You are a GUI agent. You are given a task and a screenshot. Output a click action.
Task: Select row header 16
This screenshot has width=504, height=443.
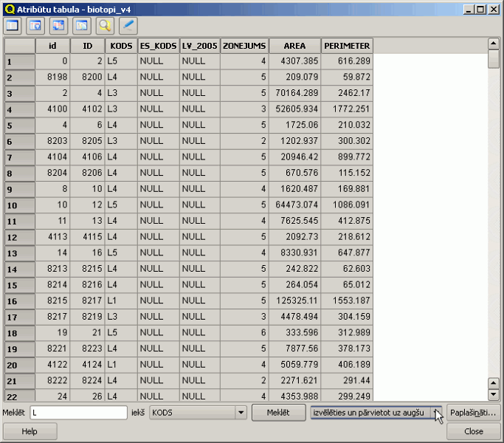[x=20, y=301]
